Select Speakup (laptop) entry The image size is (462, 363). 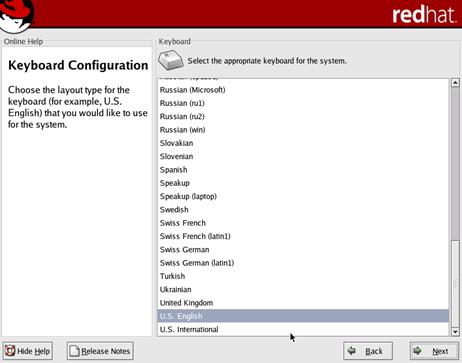tap(303, 196)
